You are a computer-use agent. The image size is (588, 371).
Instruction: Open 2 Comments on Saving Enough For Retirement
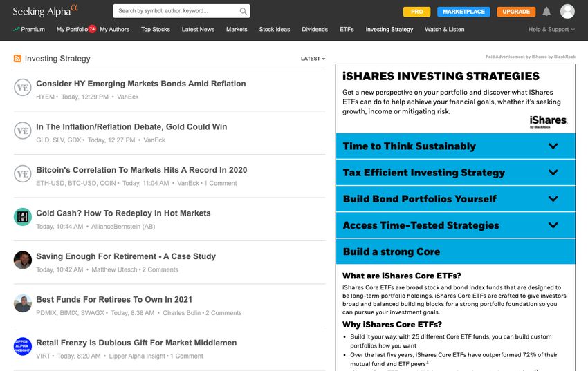coord(160,269)
